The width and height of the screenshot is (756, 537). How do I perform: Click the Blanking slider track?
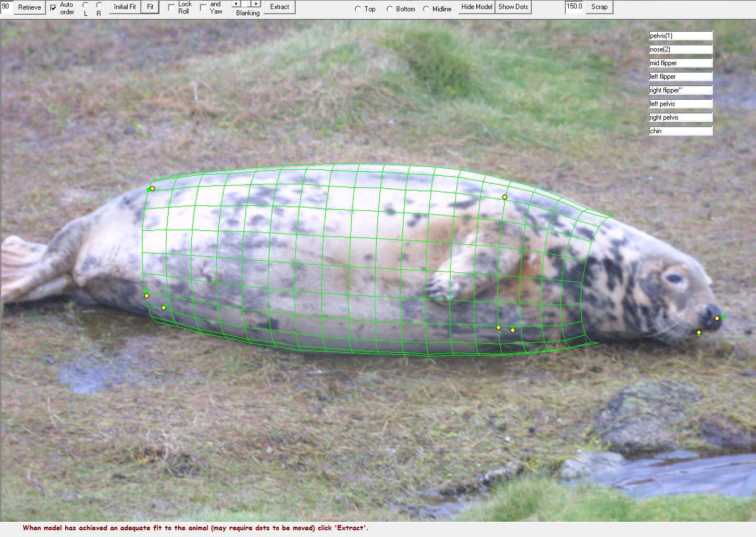point(247,4)
